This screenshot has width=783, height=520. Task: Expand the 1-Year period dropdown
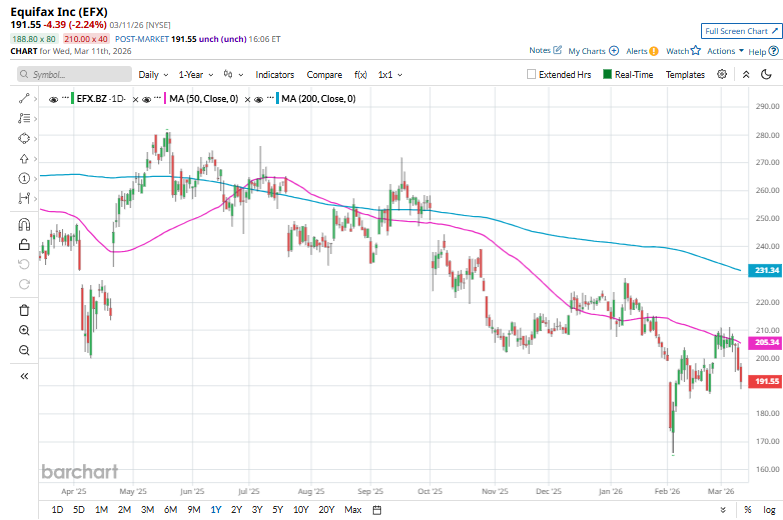tap(196, 74)
